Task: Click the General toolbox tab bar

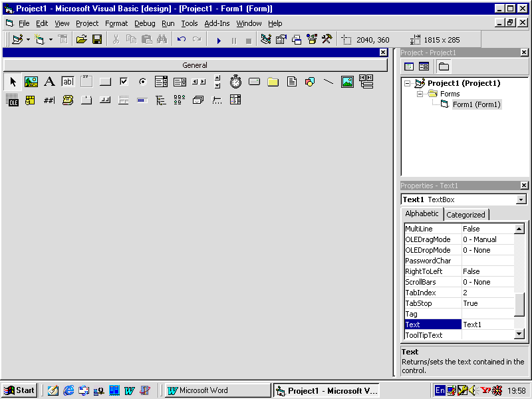Action: click(x=195, y=65)
